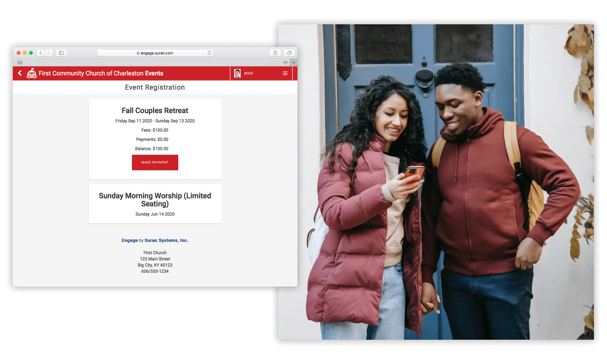Open the favorites grid icon
The image size is (607, 364).
pyautogui.click(x=20, y=62)
